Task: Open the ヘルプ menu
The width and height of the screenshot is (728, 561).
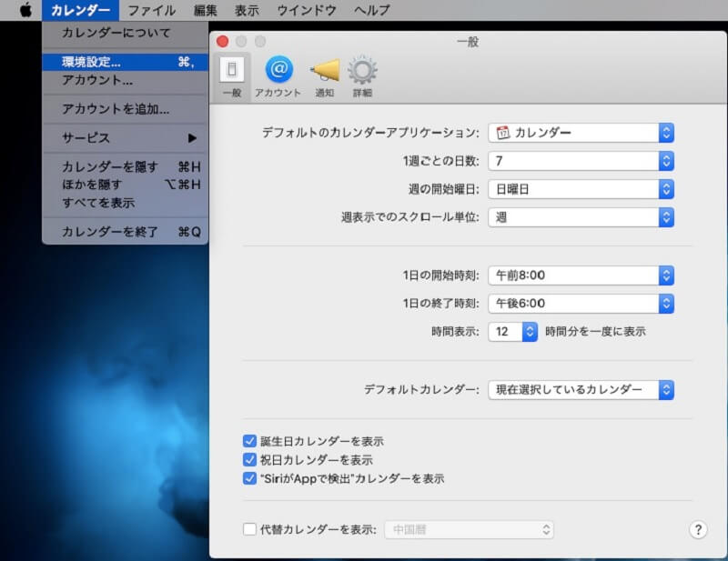Action: coord(371,10)
